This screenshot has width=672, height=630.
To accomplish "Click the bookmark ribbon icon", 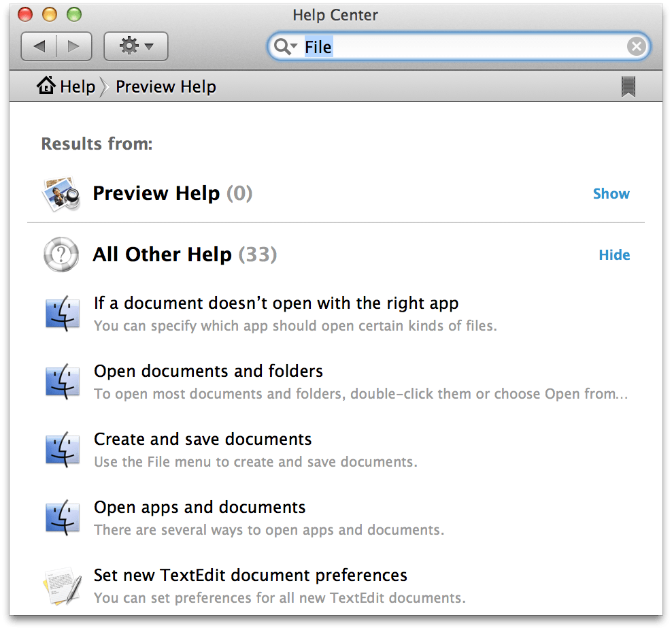I will coord(628,86).
